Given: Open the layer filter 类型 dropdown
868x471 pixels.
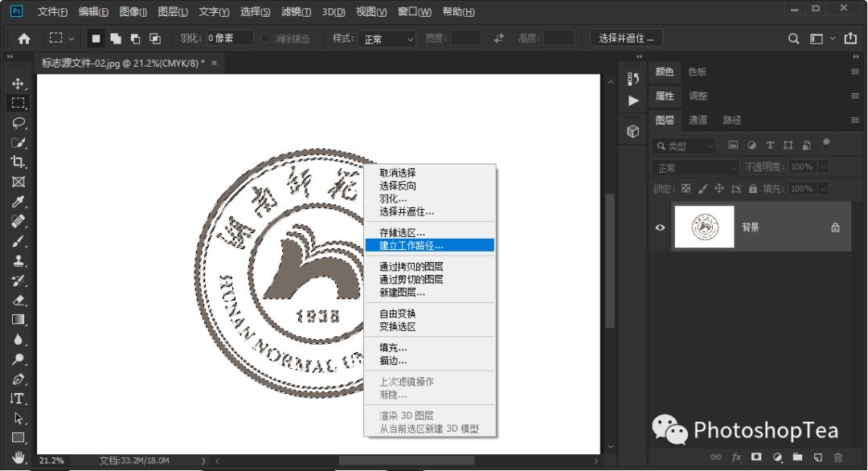Looking at the screenshot, I should [684, 145].
